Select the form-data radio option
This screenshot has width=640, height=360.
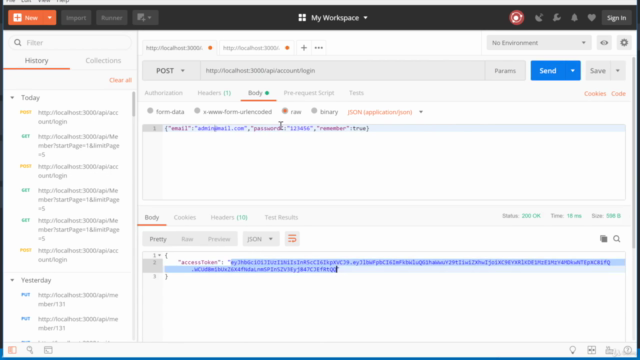[150, 111]
